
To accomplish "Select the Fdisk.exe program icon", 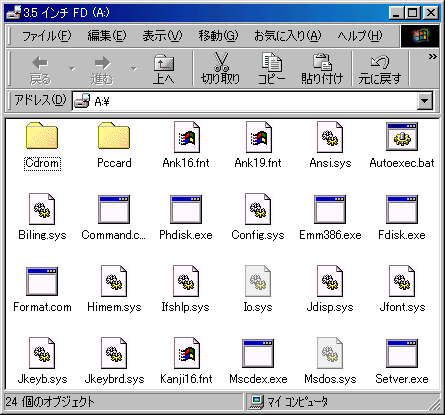I will (402, 209).
